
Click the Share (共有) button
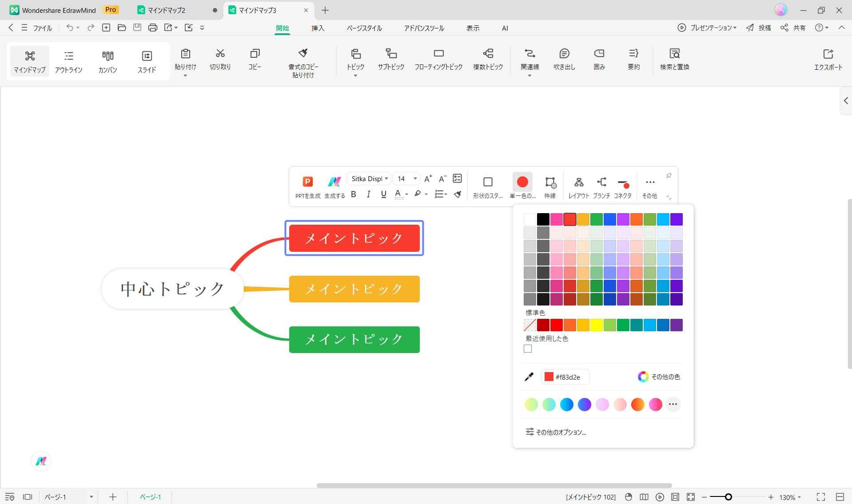793,28
